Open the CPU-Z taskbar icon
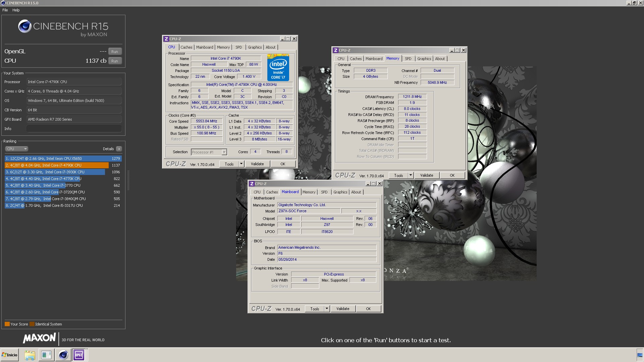The width and height of the screenshot is (644, 362). (79, 355)
